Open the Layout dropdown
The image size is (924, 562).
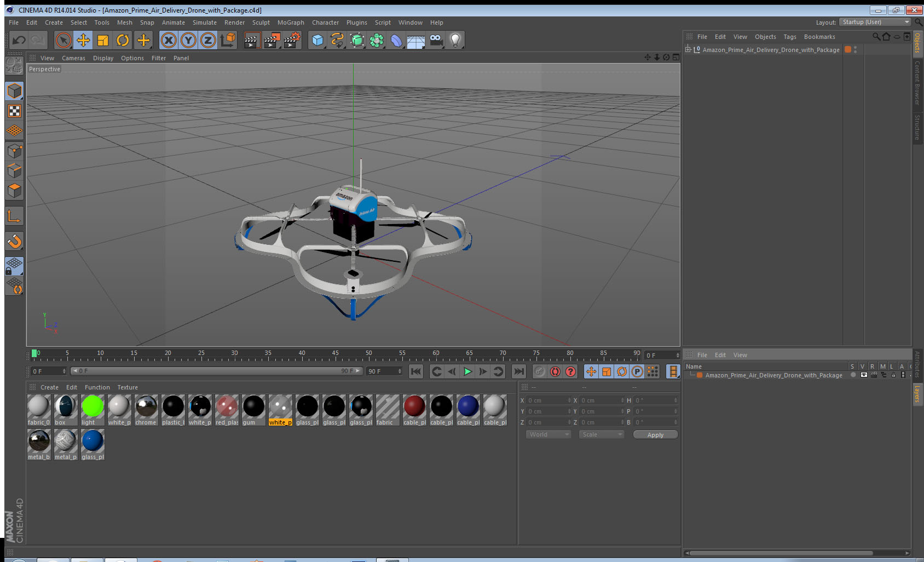(876, 22)
